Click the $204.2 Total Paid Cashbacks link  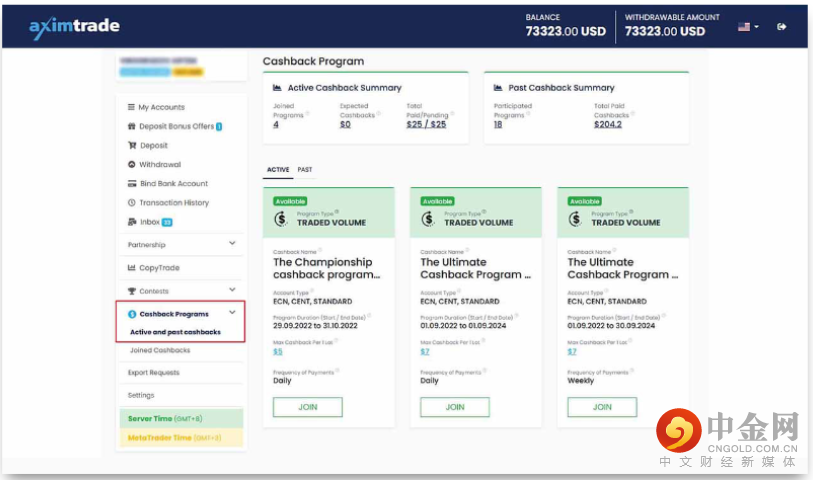tap(607, 124)
